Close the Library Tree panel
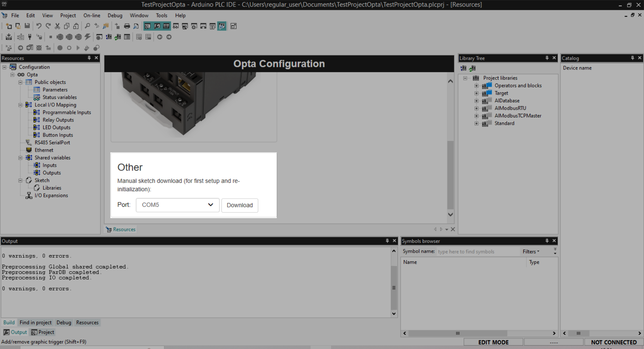The image size is (644, 349). (x=554, y=58)
